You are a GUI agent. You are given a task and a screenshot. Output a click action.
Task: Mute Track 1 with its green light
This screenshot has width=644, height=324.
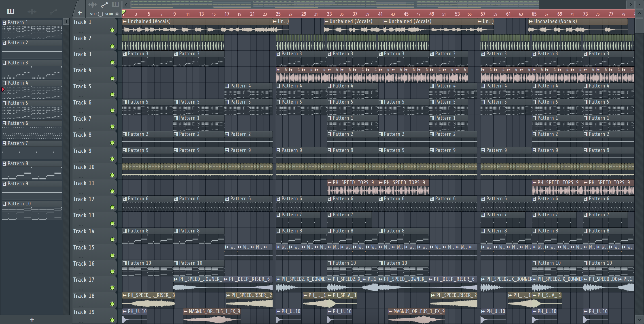pyautogui.click(x=112, y=30)
